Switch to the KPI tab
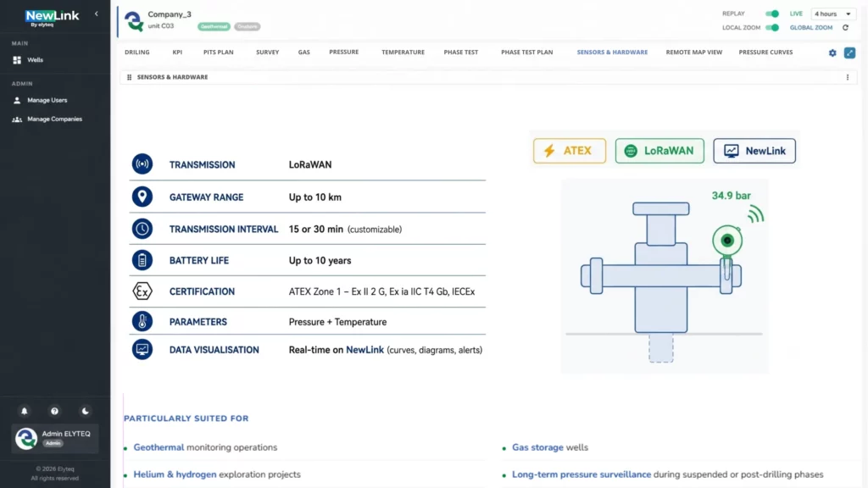The height and width of the screenshot is (488, 868). click(177, 52)
